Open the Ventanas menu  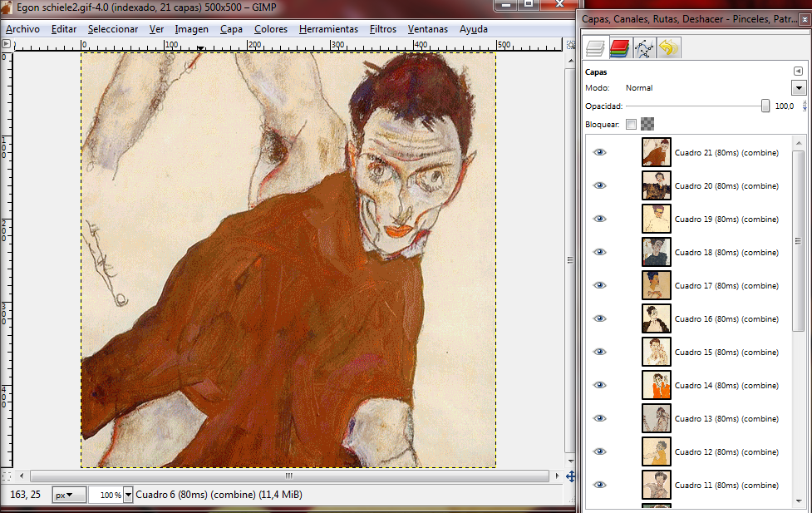[428, 29]
